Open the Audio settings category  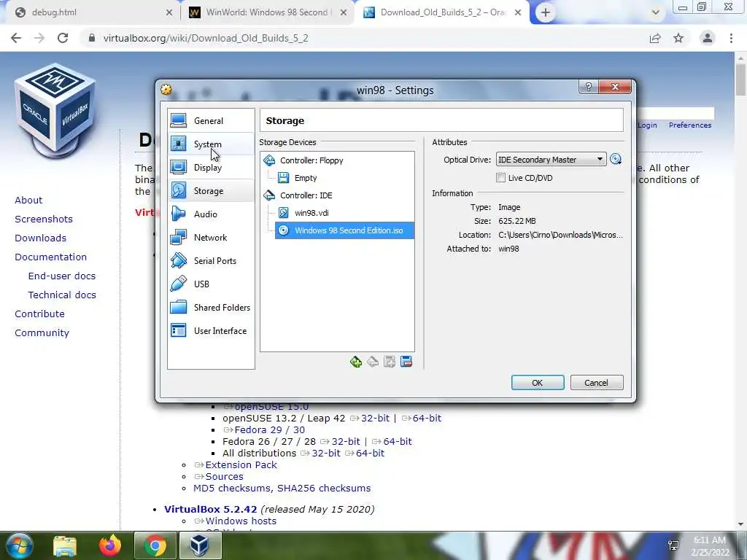211,214
